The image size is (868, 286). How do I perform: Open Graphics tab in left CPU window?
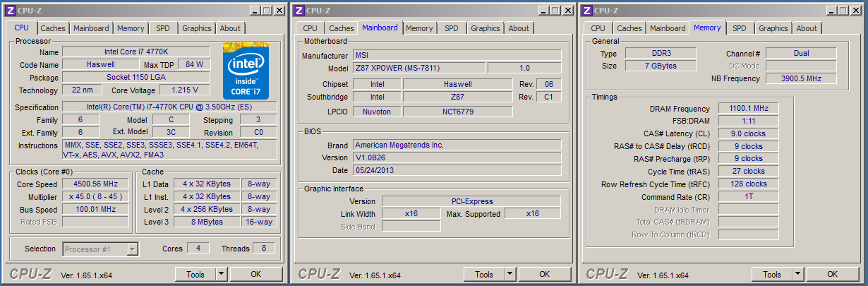[197, 28]
